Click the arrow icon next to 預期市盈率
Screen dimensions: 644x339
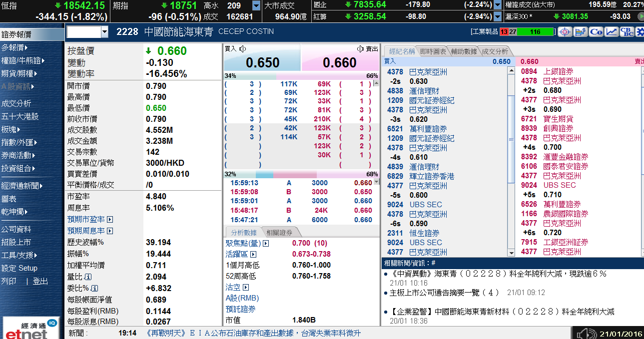coord(110,219)
